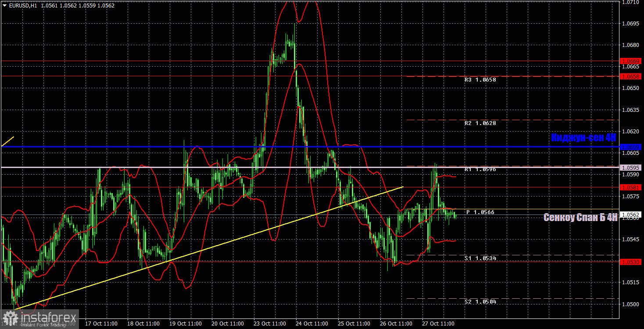Click the S2 1.0504 pivot label

[480, 302]
